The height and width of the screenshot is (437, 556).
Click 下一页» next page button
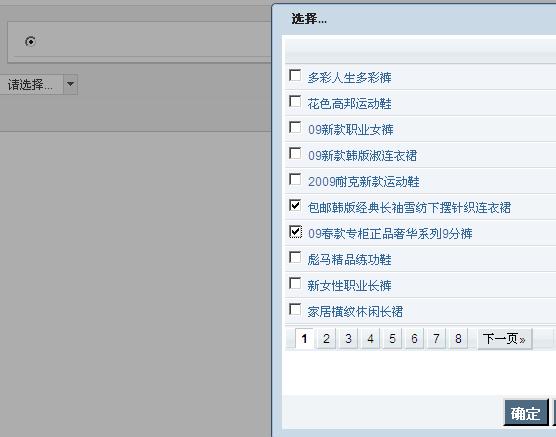click(x=505, y=339)
